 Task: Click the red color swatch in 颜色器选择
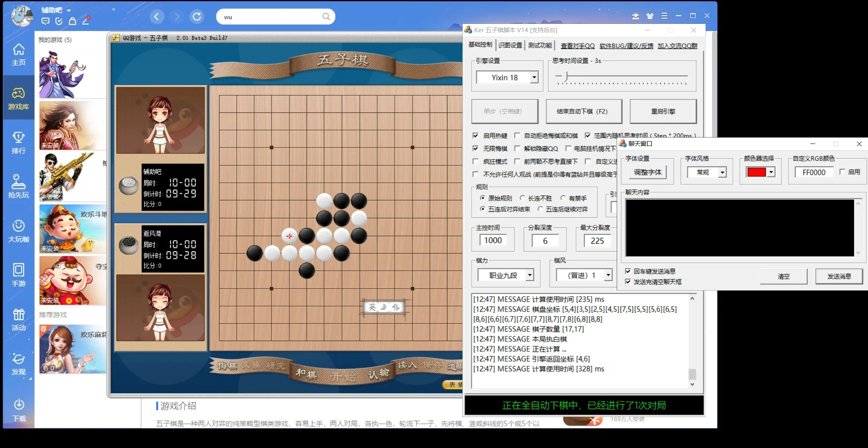[756, 172]
